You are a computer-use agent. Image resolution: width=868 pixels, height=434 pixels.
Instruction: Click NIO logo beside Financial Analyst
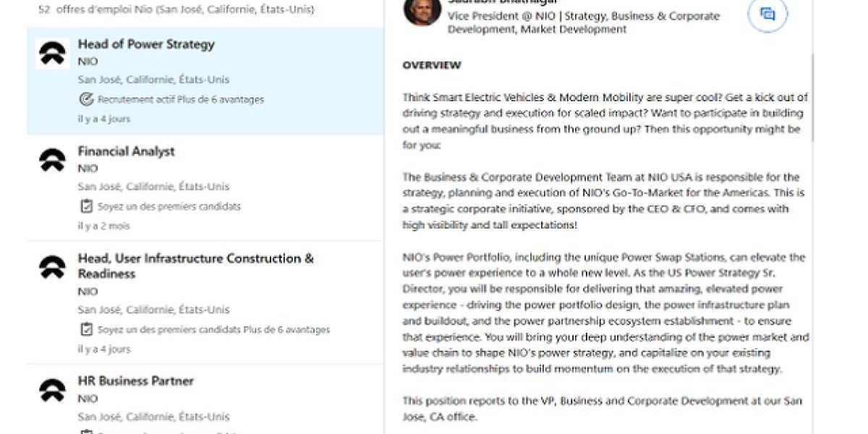point(52,160)
